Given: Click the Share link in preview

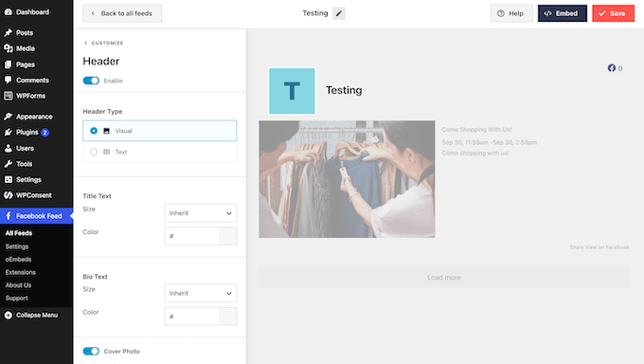Looking at the screenshot, I should tap(577, 247).
